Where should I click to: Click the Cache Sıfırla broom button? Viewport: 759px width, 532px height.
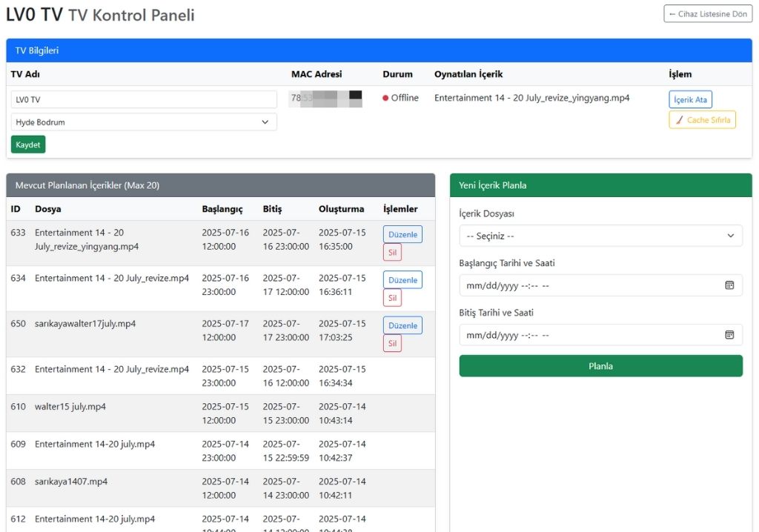[702, 120]
